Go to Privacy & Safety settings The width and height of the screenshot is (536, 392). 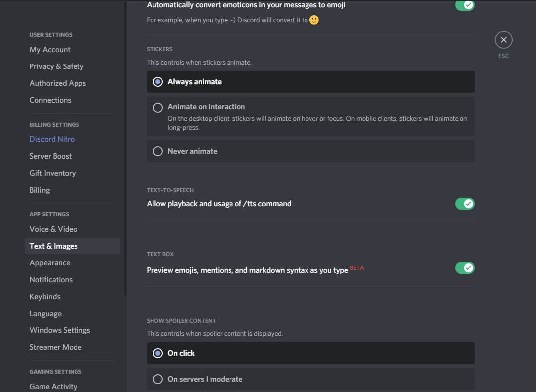click(x=57, y=66)
